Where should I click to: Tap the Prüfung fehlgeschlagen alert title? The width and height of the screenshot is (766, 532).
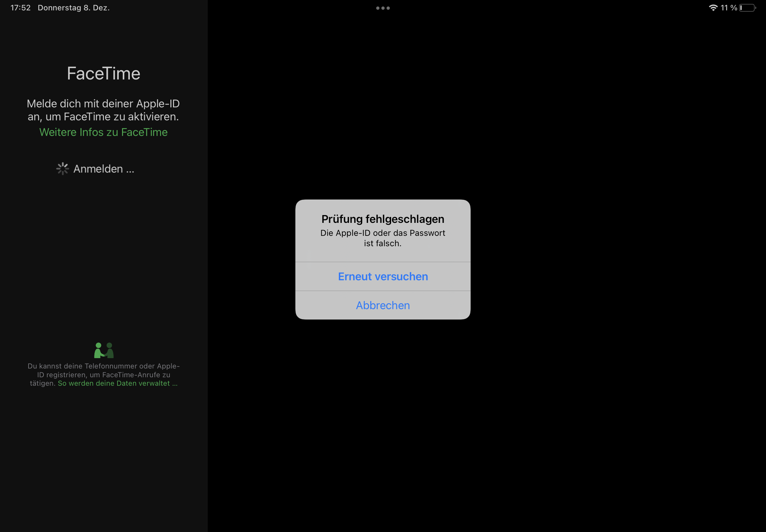382,219
